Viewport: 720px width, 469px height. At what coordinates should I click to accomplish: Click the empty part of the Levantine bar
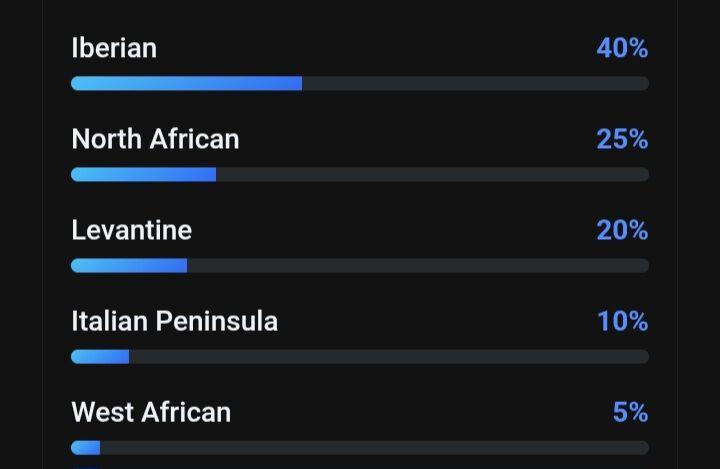point(418,266)
